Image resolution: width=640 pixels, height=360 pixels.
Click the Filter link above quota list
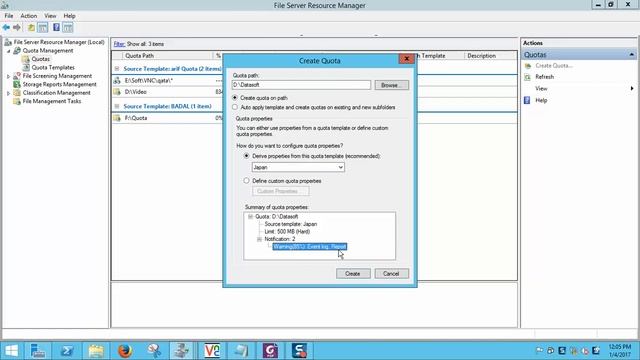click(119, 44)
